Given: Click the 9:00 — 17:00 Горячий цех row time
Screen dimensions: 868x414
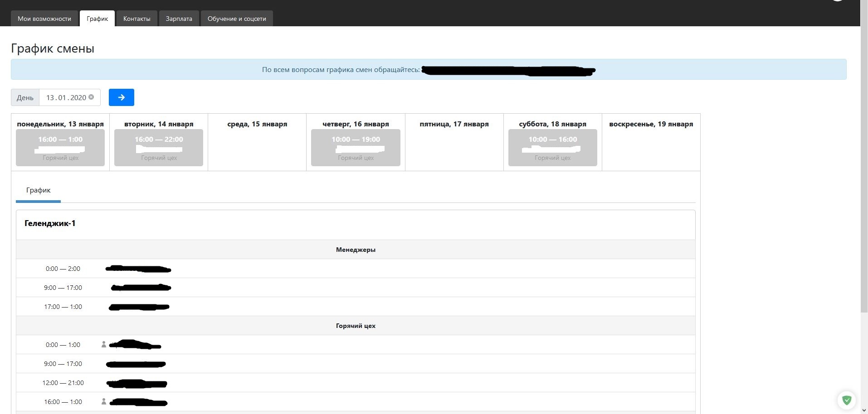Looking at the screenshot, I should click(63, 364).
